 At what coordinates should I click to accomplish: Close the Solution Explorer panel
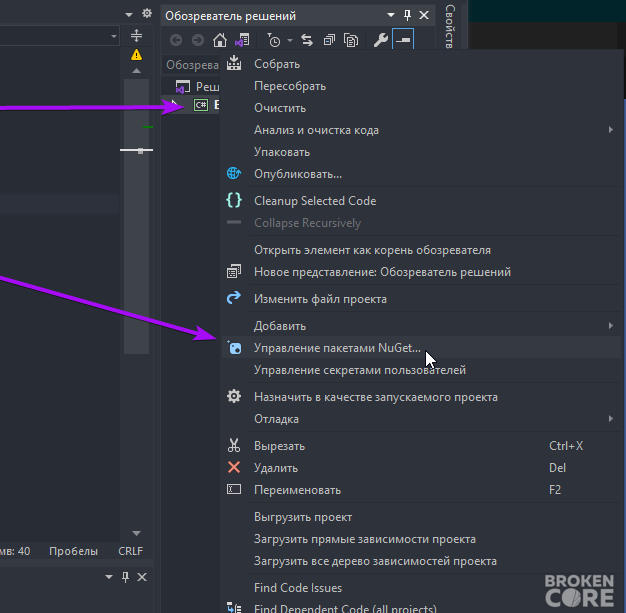pos(424,16)
